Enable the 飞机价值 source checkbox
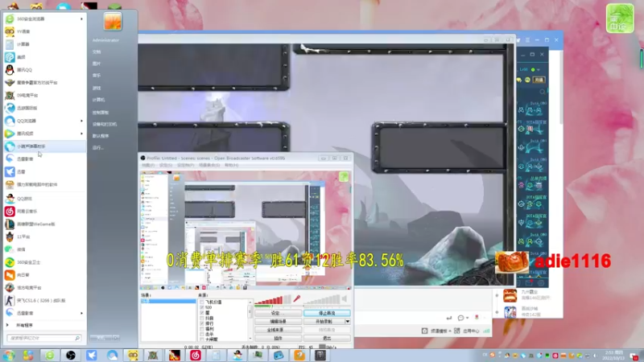The height and width of the screenshot is (362, 644). (x=202, y=302)
